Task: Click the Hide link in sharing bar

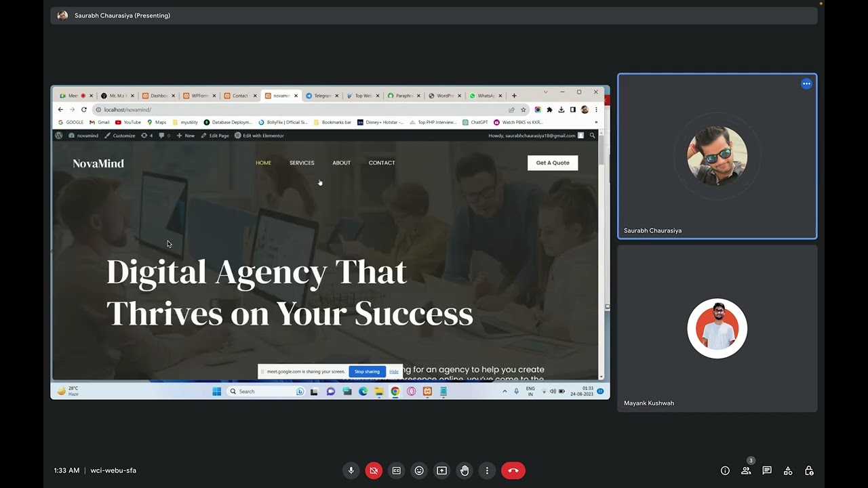Action: pos(394,371)
